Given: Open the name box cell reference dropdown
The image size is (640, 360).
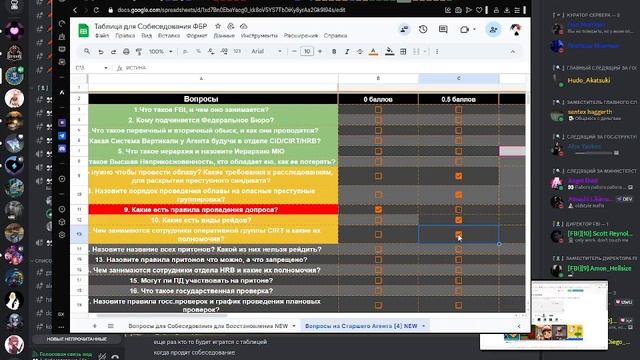Looking at the screenshot, I should point(106,68).
